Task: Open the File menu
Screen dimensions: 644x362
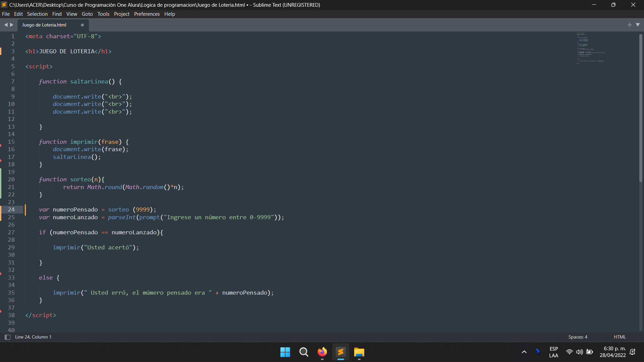Action: (x=6, y=14)
